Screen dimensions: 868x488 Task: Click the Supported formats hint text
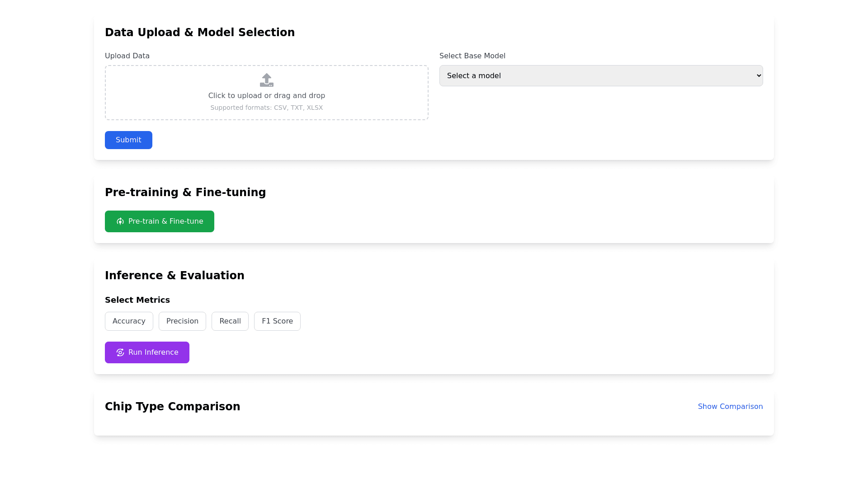click(x=267, y=108)
